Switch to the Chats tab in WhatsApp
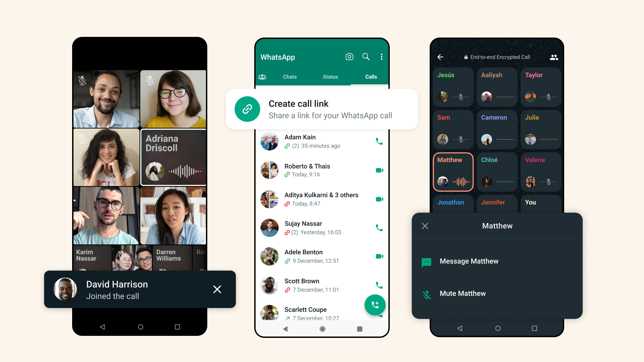 click(290, 76)
